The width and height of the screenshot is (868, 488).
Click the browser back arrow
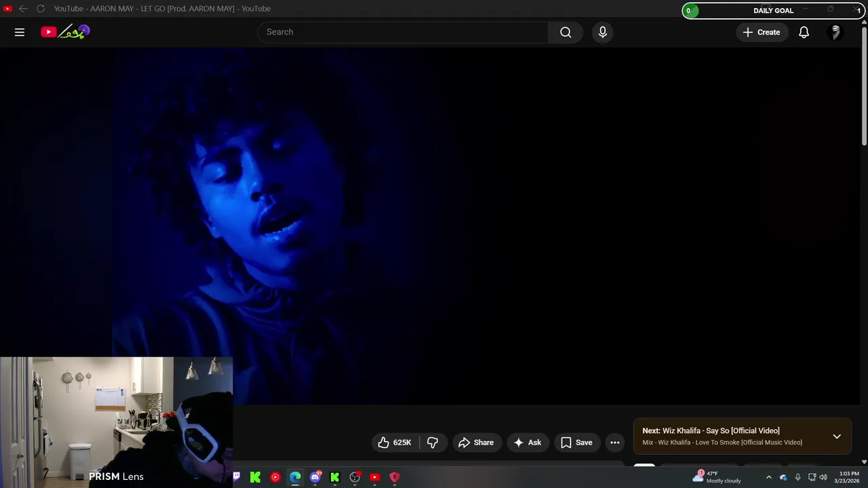(x=23, y=9)
